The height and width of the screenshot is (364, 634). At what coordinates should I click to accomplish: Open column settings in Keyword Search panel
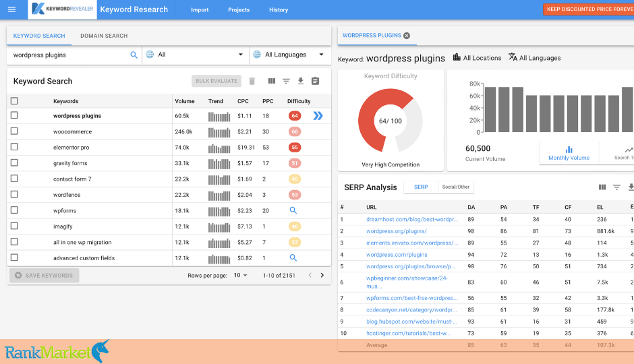tap(272, 81)
